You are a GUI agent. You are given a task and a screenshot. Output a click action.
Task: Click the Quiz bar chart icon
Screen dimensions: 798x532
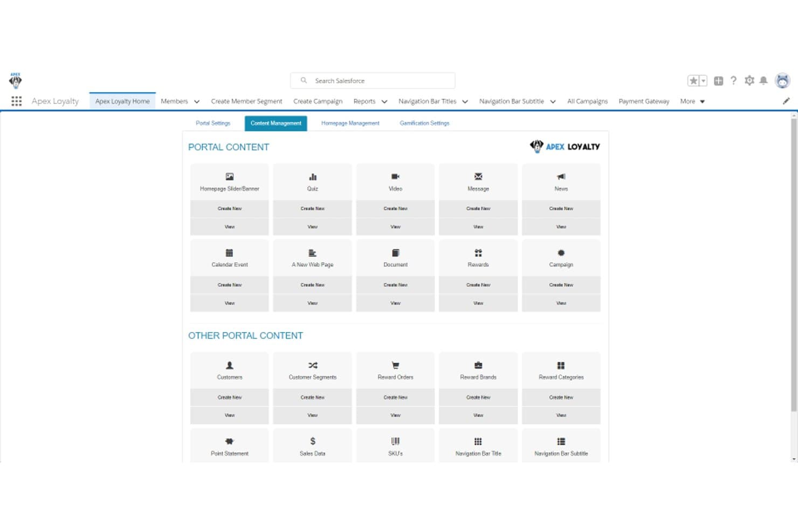tap(313, 177)
